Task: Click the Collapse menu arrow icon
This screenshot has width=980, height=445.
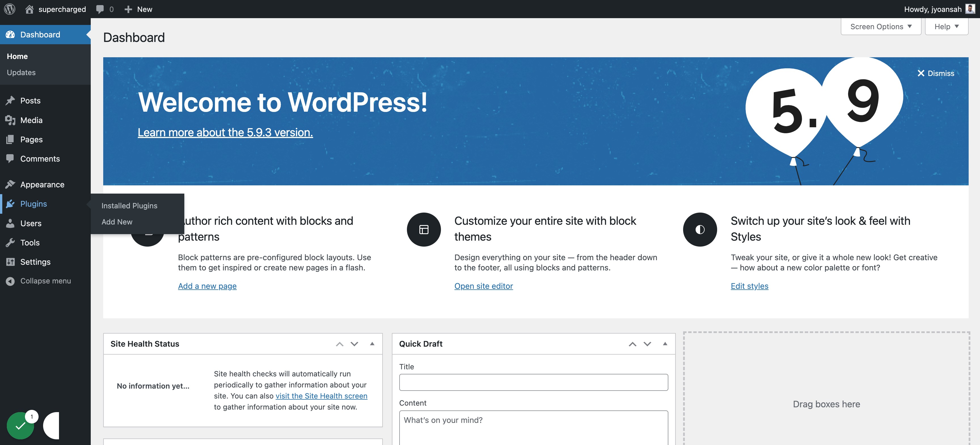Action: click(x=10, y=281)
